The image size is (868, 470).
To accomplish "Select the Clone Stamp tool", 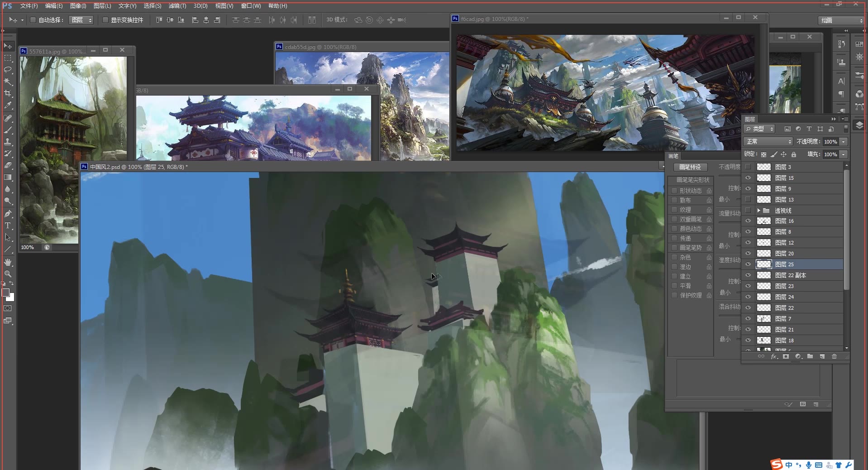I will tap(8, 142).
